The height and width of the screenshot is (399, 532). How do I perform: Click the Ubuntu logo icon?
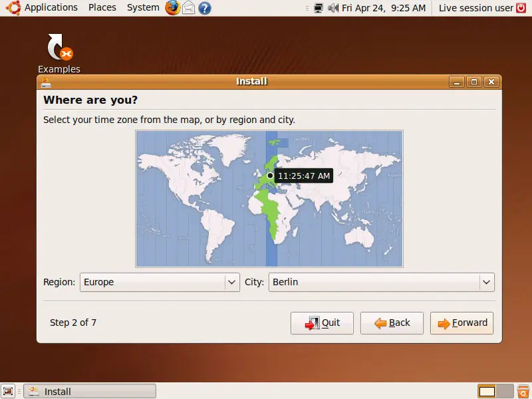coord(13,8)
